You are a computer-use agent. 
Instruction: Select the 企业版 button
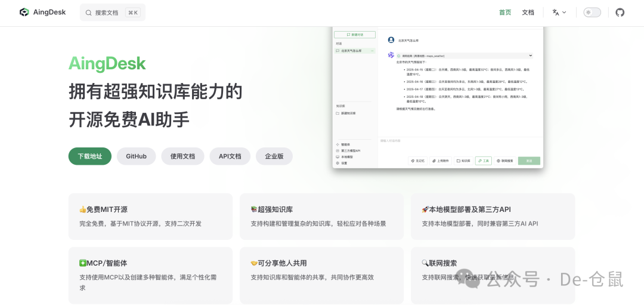(x=274, y=156)
